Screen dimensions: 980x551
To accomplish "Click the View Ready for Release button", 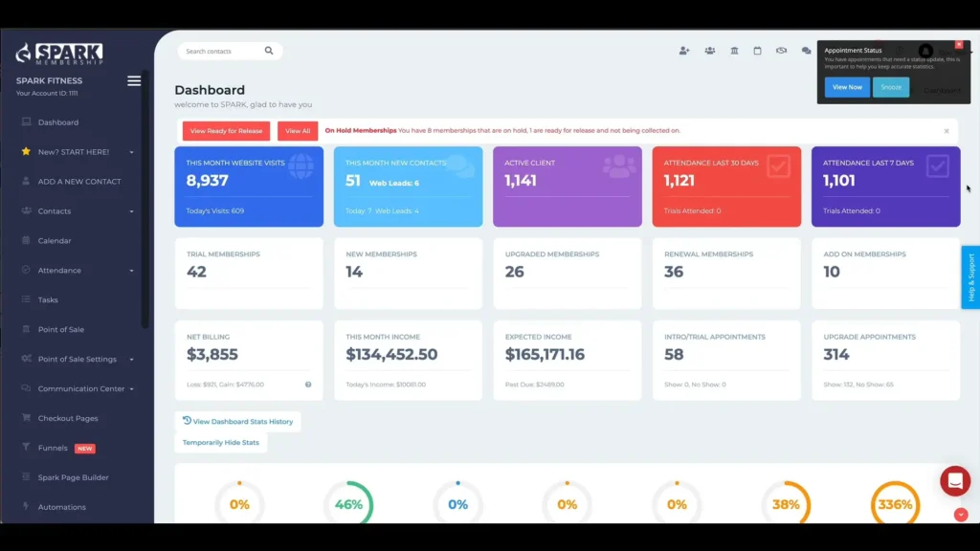I will (226, 131).
